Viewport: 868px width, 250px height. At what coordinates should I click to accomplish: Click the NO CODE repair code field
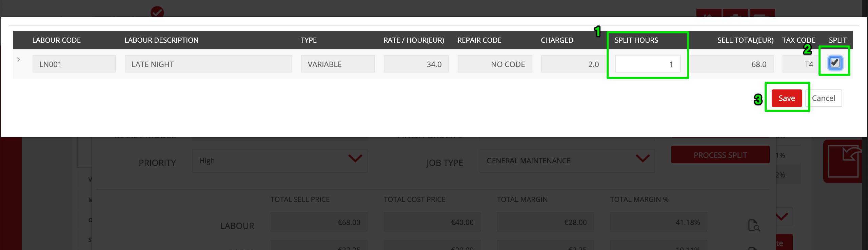pyautogui.click(x=495, y=64)
